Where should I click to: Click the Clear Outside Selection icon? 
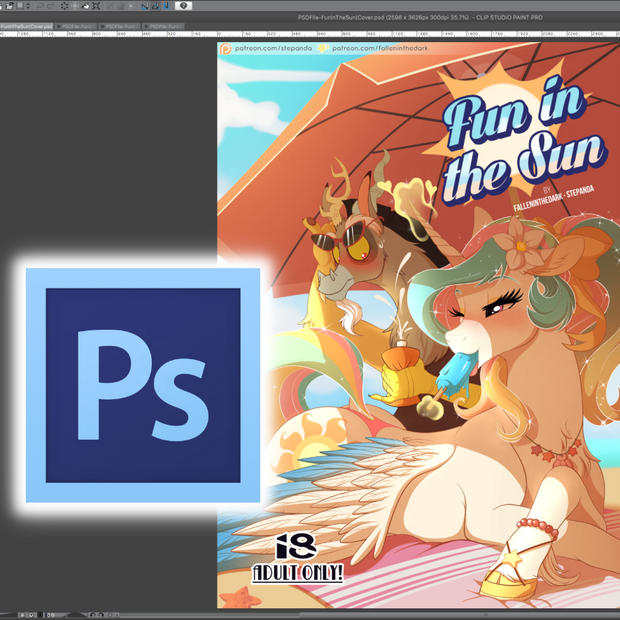[75, 6]
